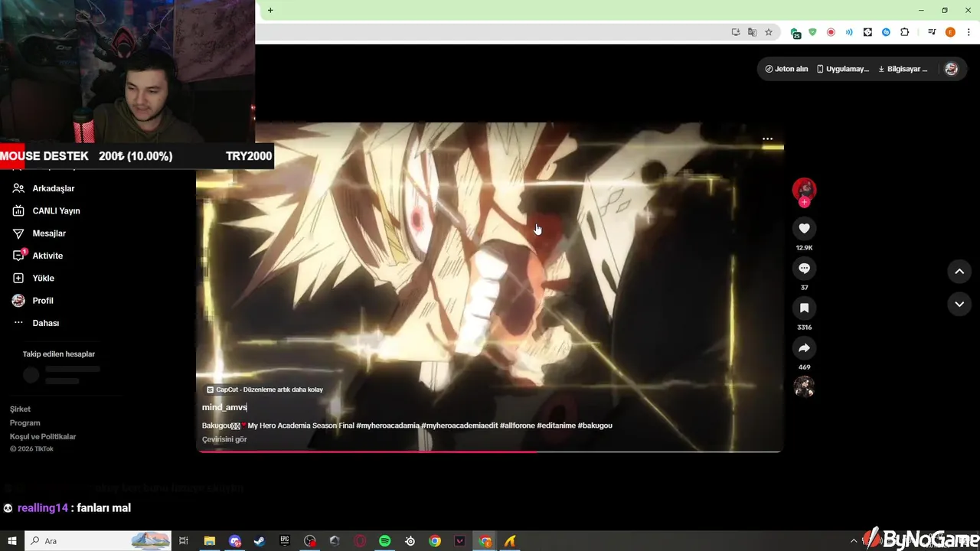980x551 pixels.
Task: Open a new Chrome tab with the plus button
Action: click(270, 10)
